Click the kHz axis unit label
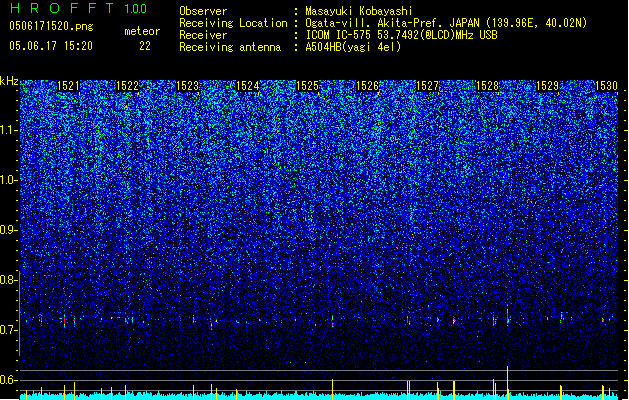 (9, 81)
